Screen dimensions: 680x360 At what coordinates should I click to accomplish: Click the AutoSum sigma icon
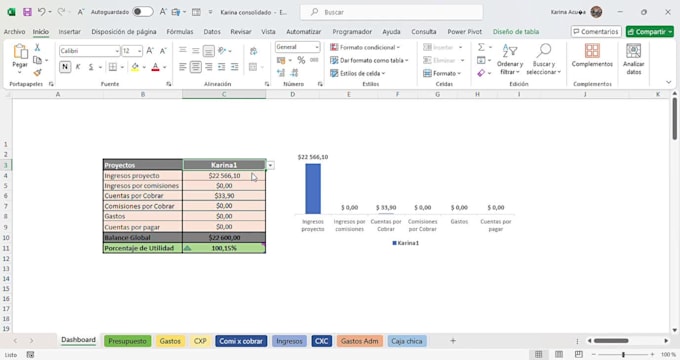click(x=481, y=47)
